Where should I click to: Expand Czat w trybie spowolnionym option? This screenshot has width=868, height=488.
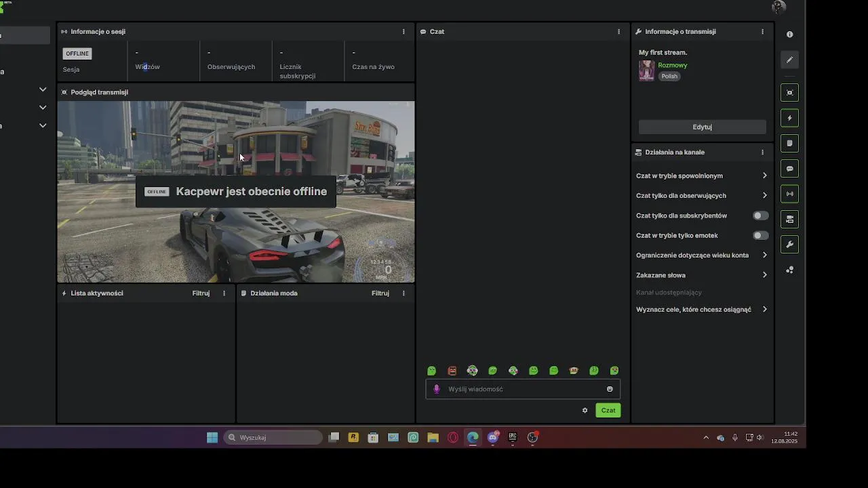pos(702,176)
